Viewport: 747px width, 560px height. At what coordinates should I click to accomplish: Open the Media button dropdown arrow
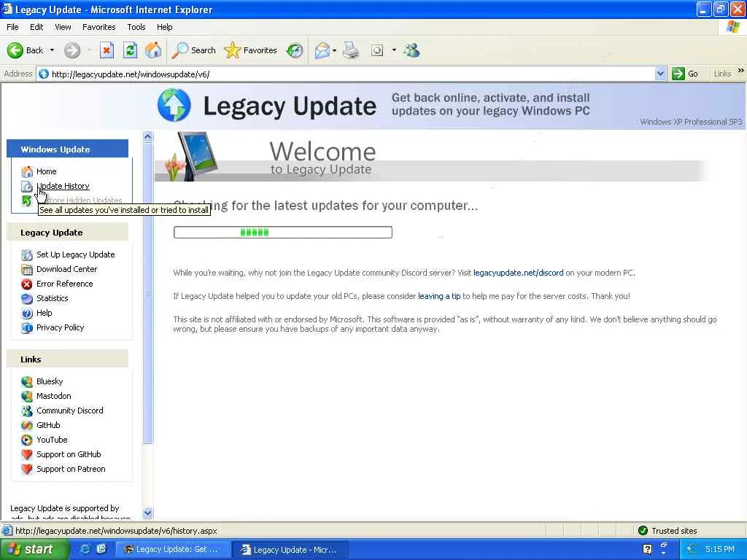394,50
